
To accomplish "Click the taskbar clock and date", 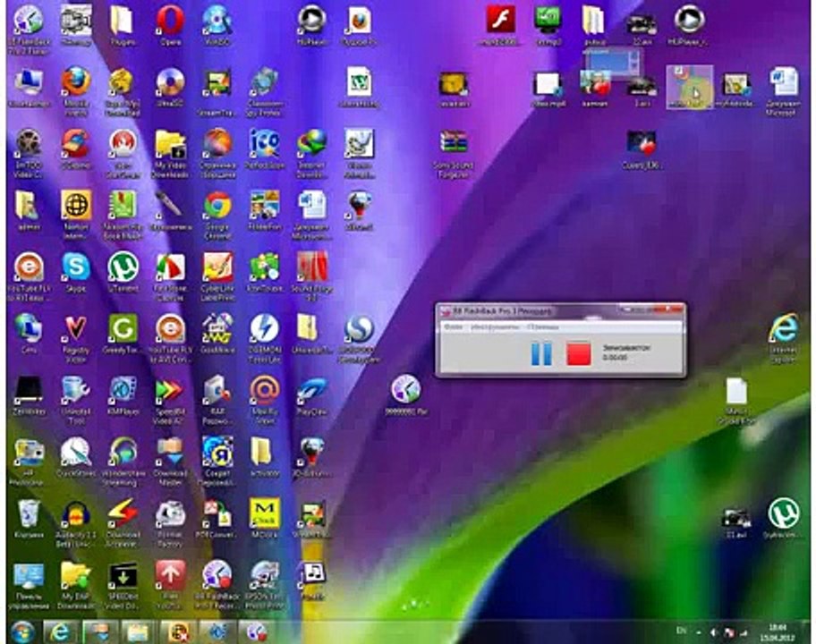I will (777, 632).
